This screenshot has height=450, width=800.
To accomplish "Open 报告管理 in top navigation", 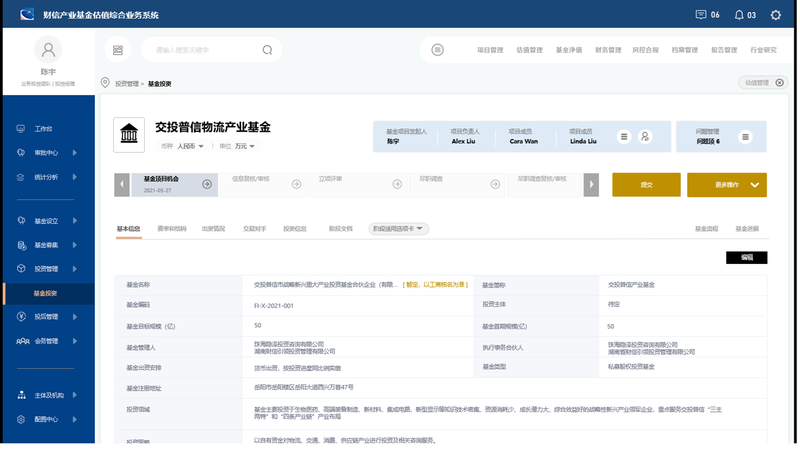I will 724,50.
